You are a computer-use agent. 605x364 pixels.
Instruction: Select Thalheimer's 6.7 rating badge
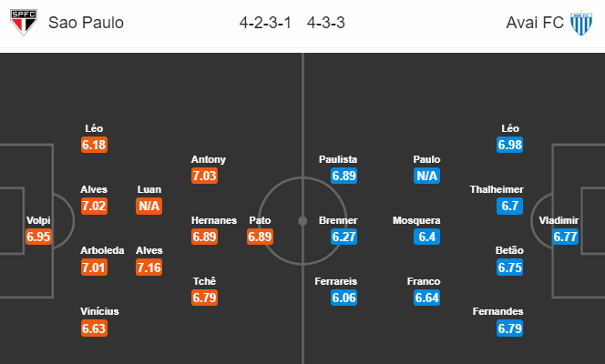[509, 206]
